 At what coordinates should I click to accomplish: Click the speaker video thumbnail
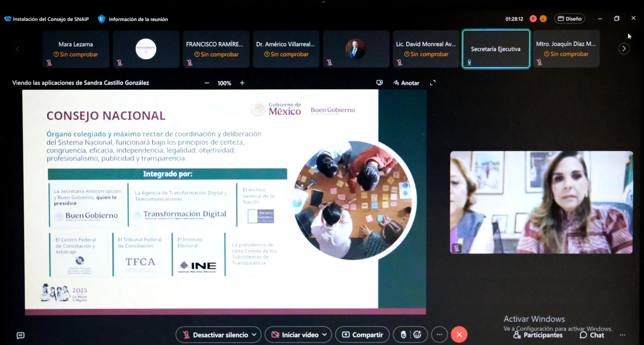point(541,202)
